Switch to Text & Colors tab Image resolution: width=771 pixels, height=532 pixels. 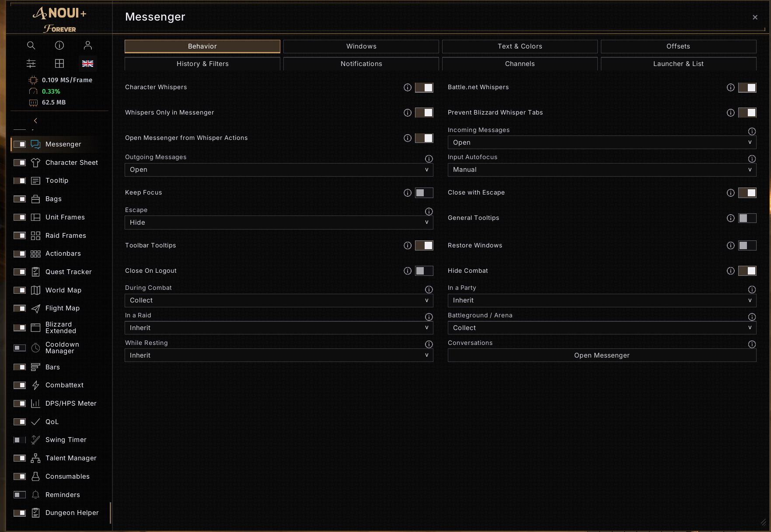[520, 46]
